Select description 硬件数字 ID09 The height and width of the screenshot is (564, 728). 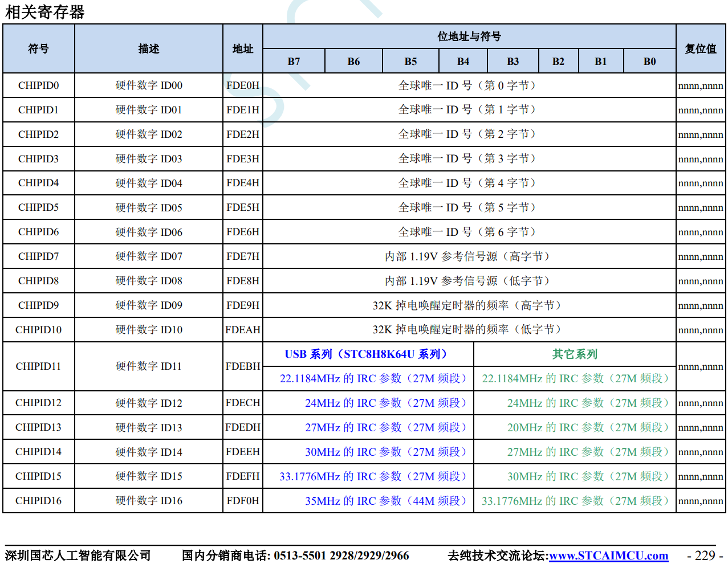(x=149, y=305)
